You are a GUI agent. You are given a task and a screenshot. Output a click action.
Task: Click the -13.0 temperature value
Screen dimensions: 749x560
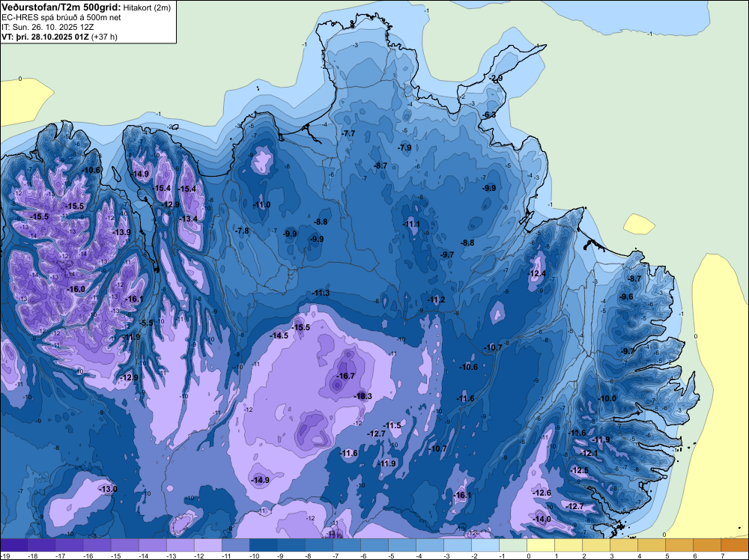108,489
